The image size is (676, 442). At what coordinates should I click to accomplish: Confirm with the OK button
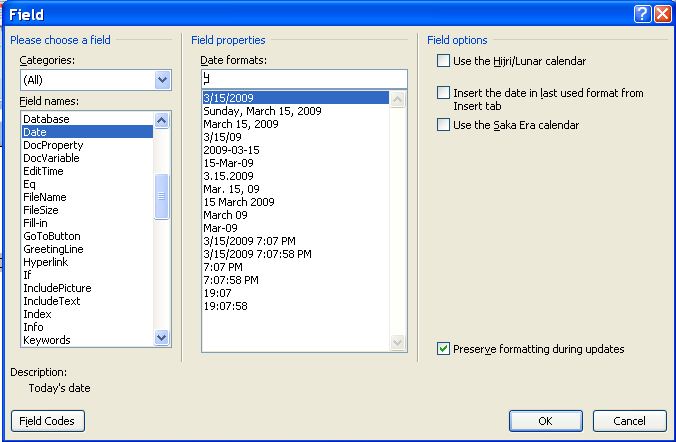[x=545, y=421]
